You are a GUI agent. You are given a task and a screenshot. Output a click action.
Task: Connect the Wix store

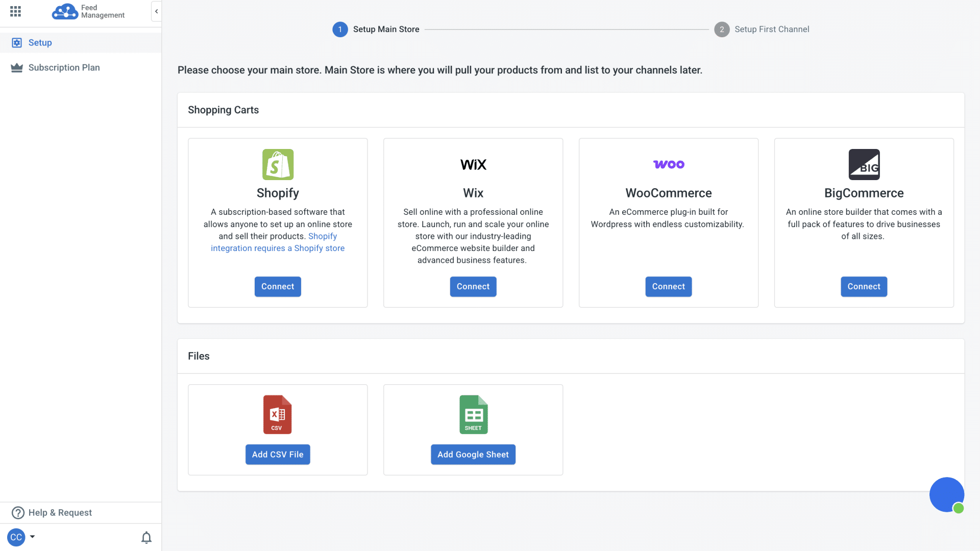(473, 287)
